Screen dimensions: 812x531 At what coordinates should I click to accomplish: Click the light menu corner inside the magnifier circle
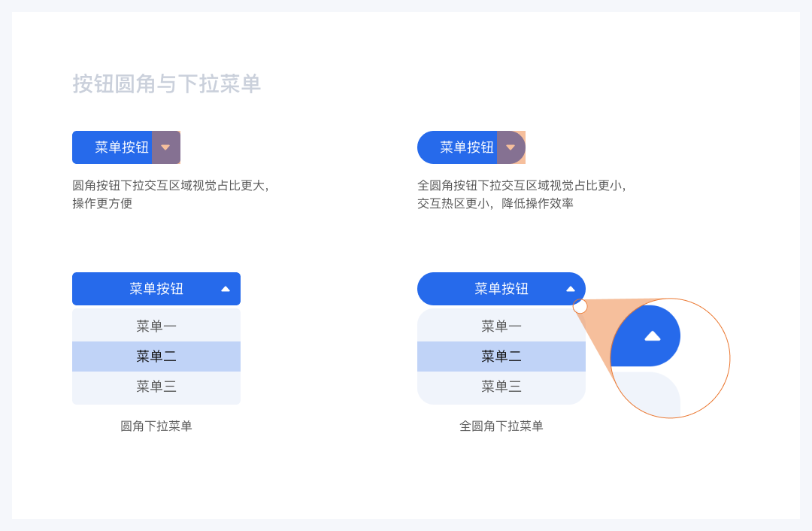(648, 394)
